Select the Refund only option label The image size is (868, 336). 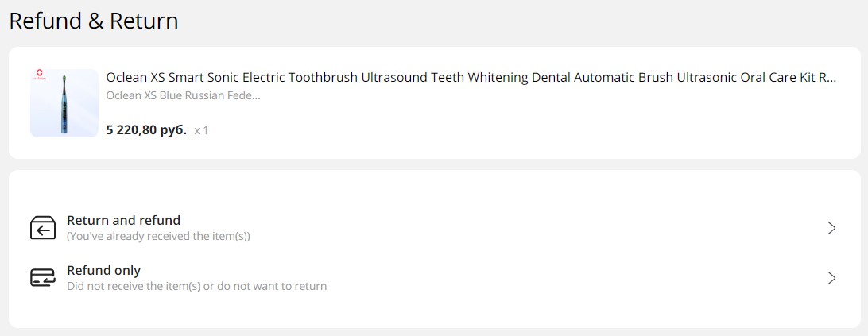coord(103,271)
